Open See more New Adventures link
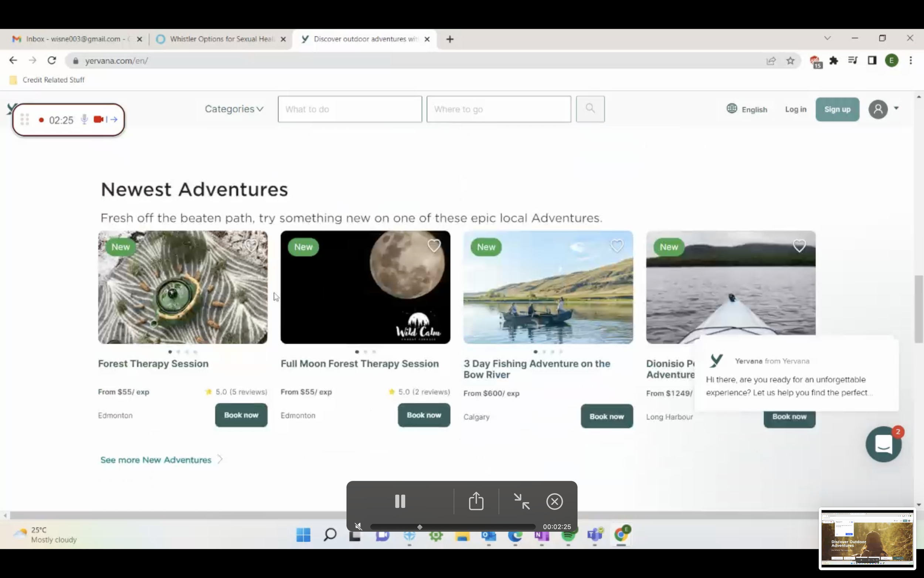The width and height of the screenshot is (924, 578). pyautogui.click(x=156, y=460)
